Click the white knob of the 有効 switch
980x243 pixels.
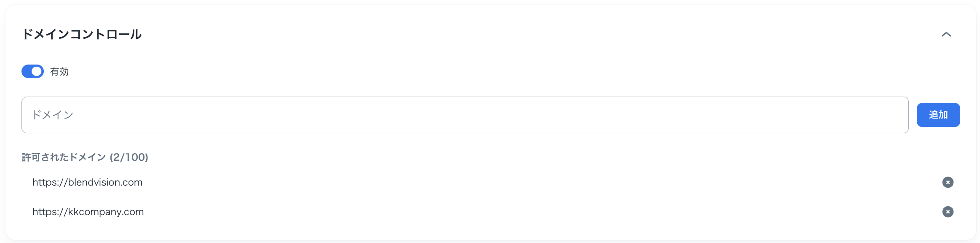pyautogui.click(x=37, y=71)
